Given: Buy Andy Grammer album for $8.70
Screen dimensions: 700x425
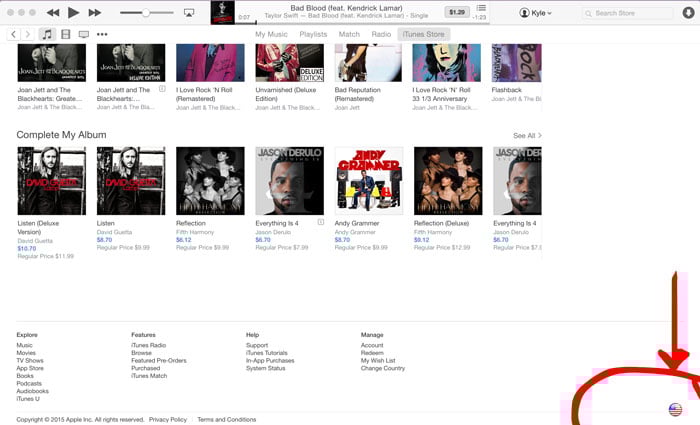Looking at the screenshot, I should pyautogui.click(x=342, y=240).
